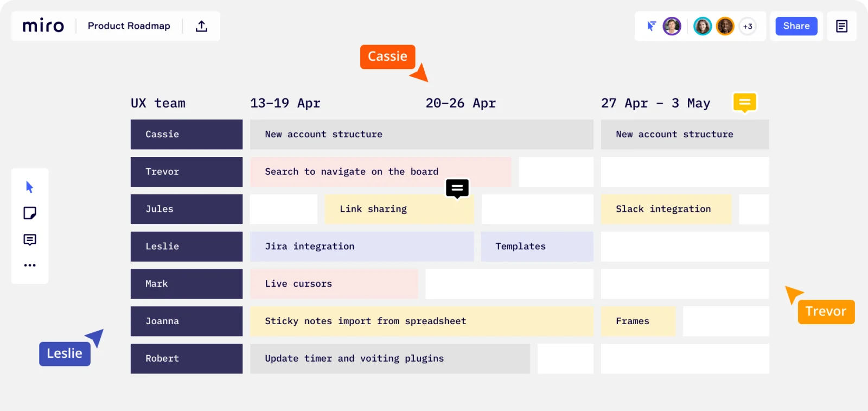Viewport: 868px width, 411px height.
Task: Select the teal-ringed collaborator avatar
Action: click(x=703, y=26)
